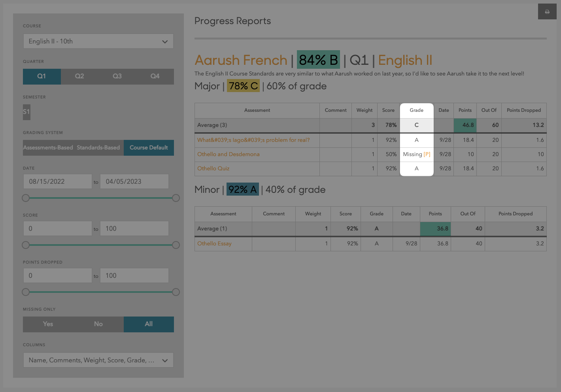Grab the left handle of the Score slider

26,245
